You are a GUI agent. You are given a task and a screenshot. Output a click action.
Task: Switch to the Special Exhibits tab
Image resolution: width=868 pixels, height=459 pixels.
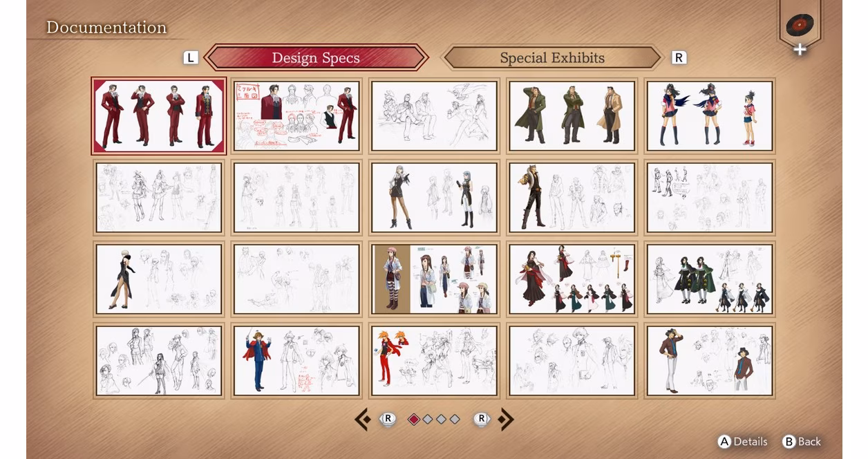(552, 58)
